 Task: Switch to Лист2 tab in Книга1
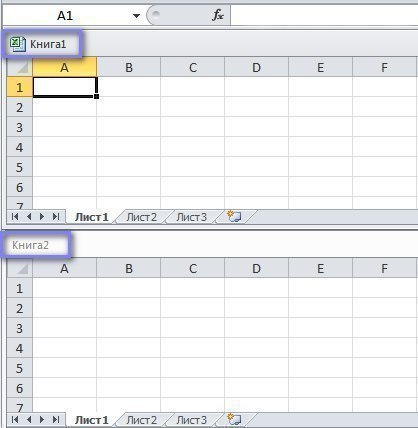tap(141, 217)
